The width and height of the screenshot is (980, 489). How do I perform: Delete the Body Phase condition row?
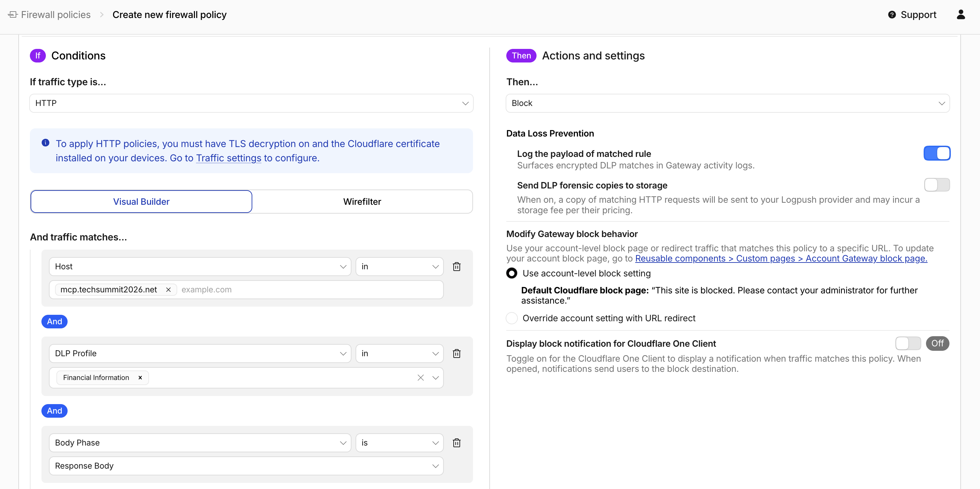(x=456, y=442)
